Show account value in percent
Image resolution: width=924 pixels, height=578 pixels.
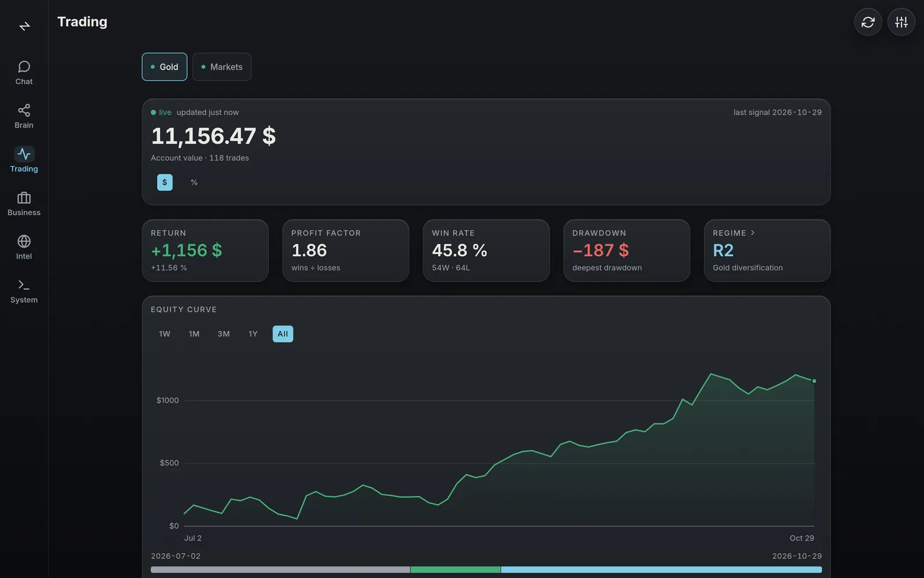point(194,183)
